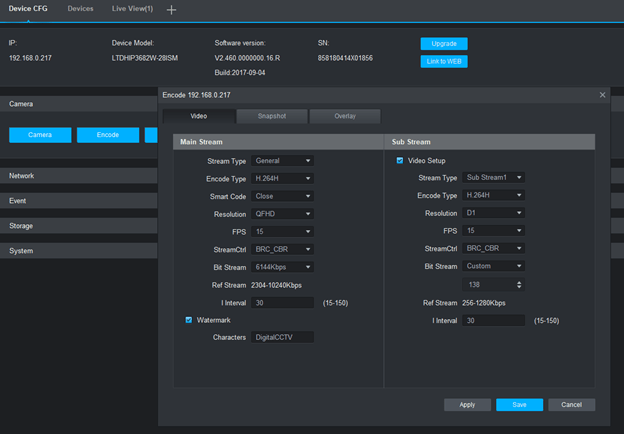Image resolution: width=624 pixels, height=434 pixels.
Task: Click the Save button
Action: pyautogui.click(x=519, y=405)
